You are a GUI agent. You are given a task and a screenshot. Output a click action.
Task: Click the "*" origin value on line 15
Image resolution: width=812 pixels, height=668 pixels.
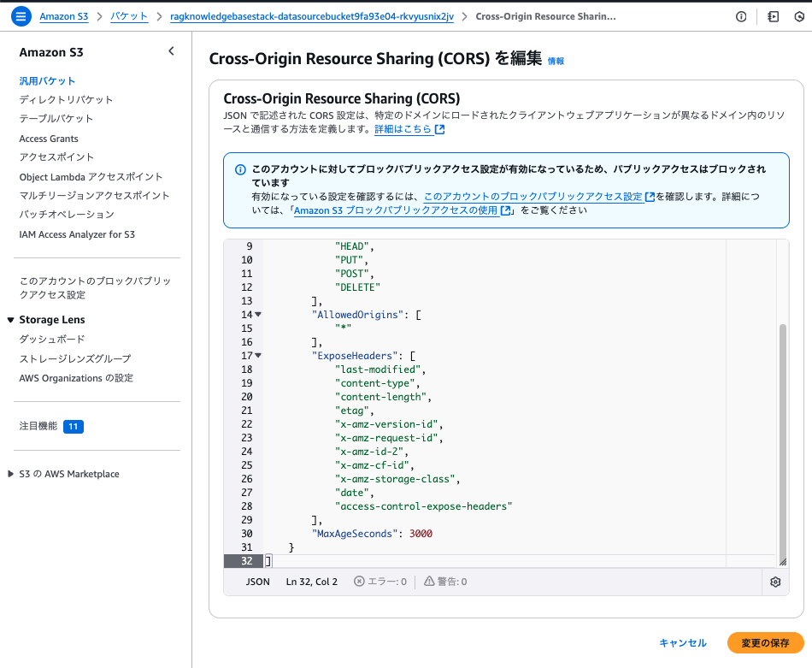point(343,328)
